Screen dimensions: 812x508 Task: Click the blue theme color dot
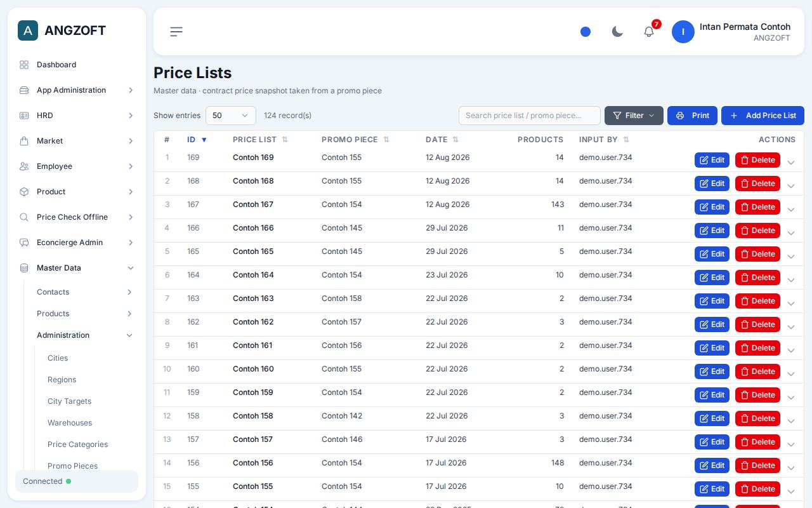[586, 32]
